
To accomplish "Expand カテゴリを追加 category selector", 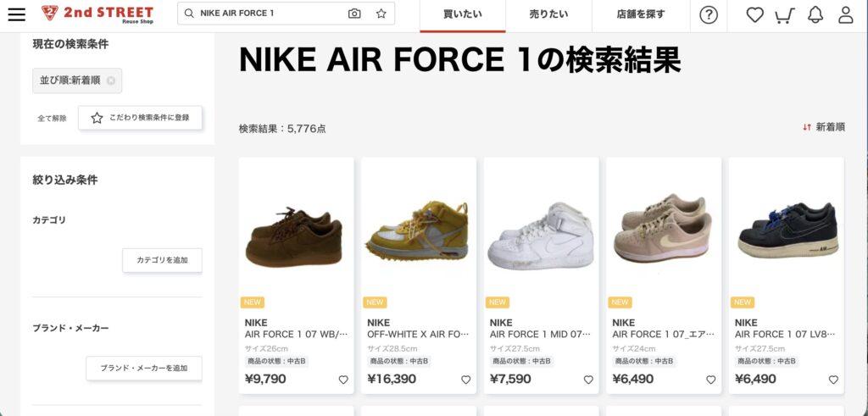I will 162,260.
